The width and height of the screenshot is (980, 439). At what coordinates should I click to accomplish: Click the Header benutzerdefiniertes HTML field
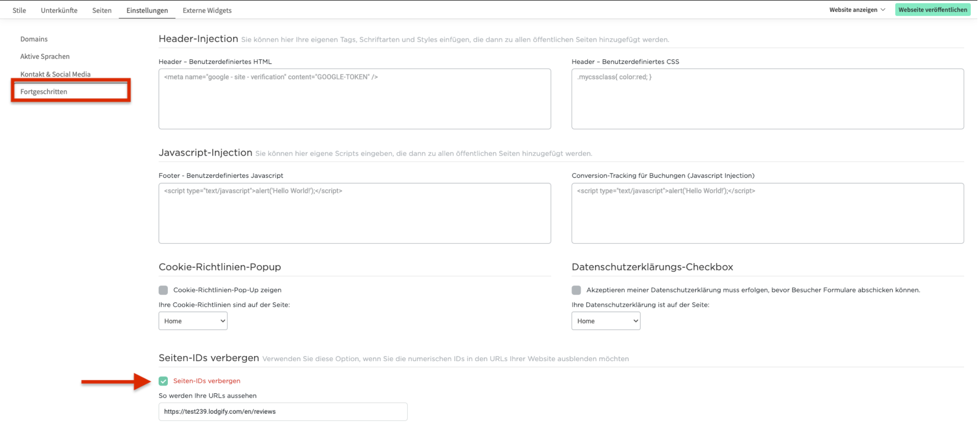pos(354,99)
